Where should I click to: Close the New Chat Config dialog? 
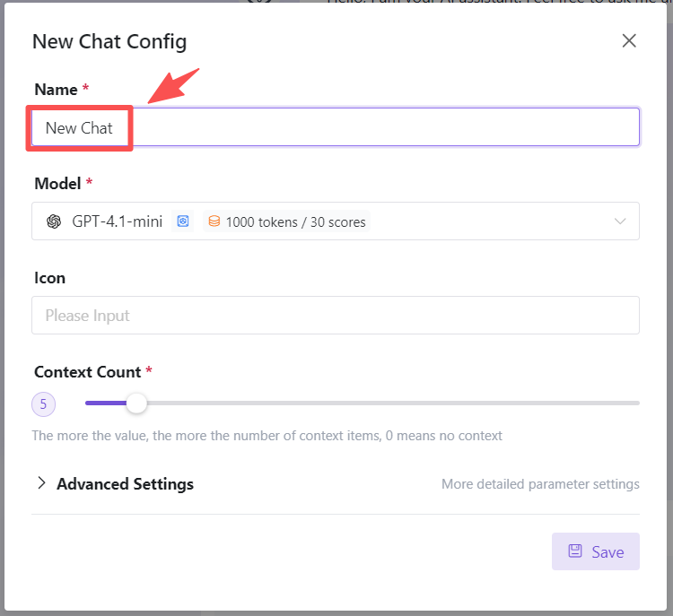[629, 40]
